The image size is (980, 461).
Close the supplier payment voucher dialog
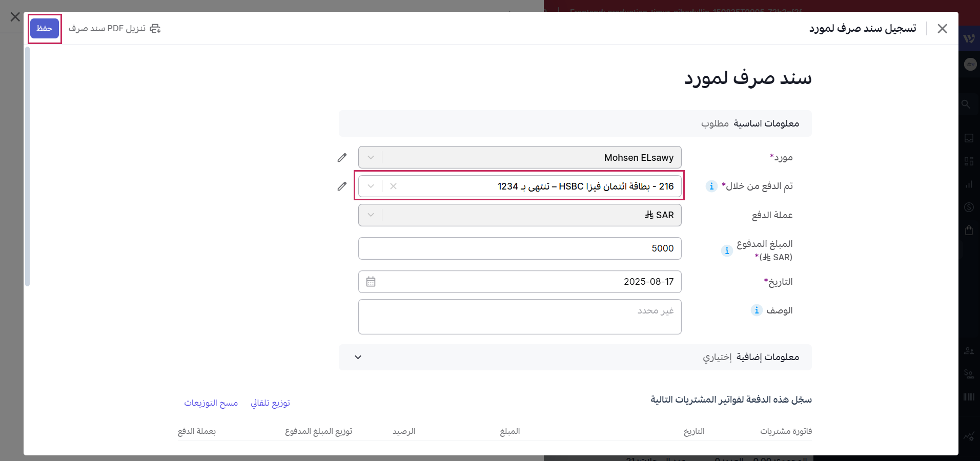click(942, 29)
